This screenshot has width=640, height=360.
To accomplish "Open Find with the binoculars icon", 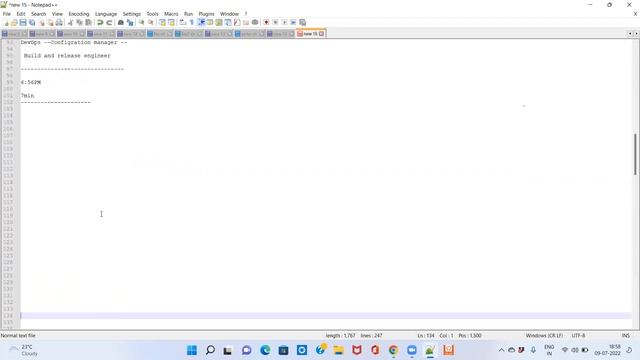I will tap(121, 22).
